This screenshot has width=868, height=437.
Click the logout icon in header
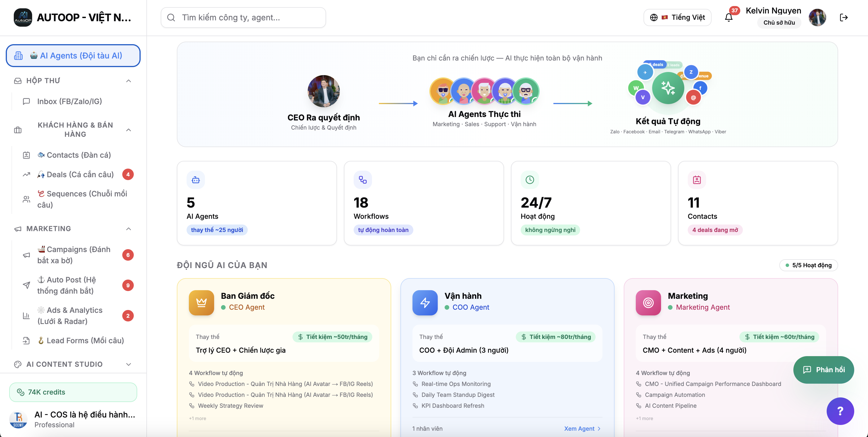click(x=843, y=17)
